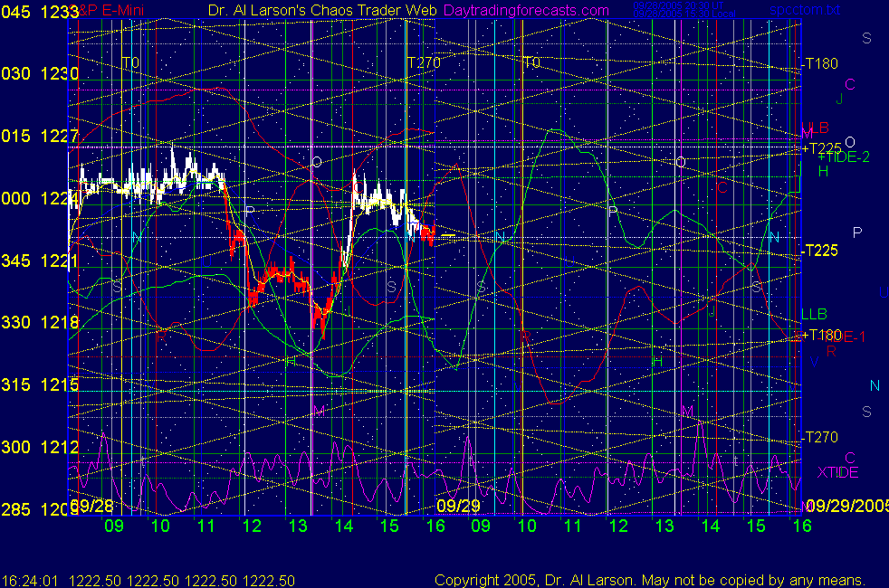This screenshot has width=889, height=588.
Task: Click the "300 1212" price axis label
Action: coord(40,447)
